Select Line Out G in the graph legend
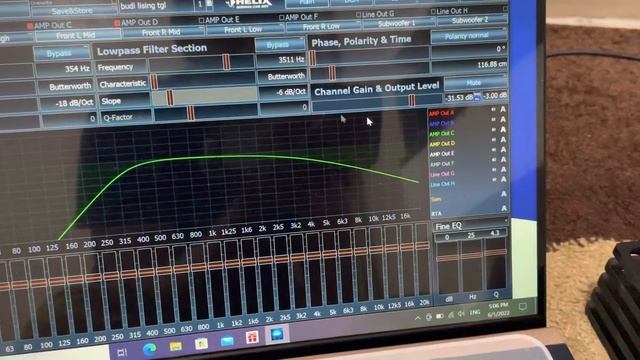640x360 pixels. tap(442, 174)
